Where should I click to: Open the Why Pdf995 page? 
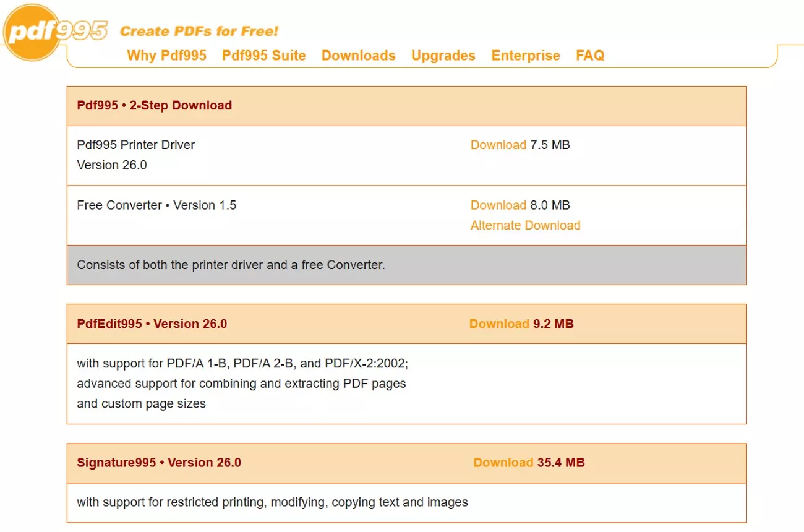tap(168, 56)
